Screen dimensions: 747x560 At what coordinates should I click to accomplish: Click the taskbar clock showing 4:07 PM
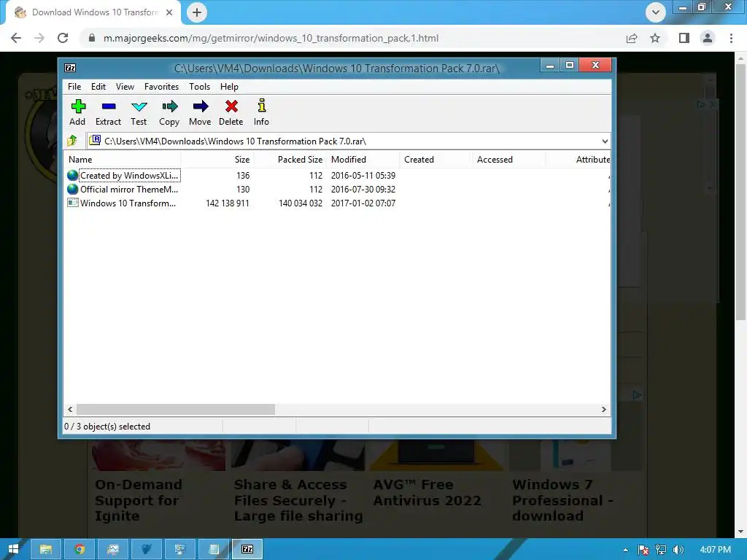click(x=715, y=550)
